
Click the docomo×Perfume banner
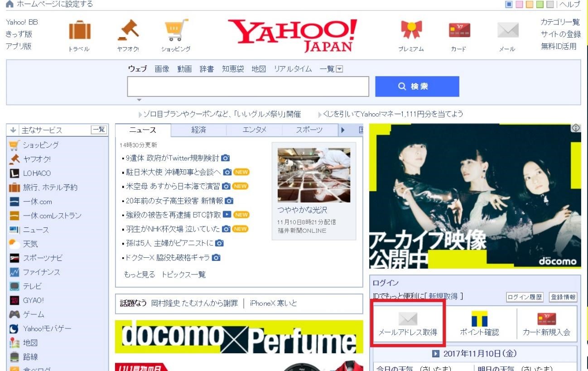(239, 337)
